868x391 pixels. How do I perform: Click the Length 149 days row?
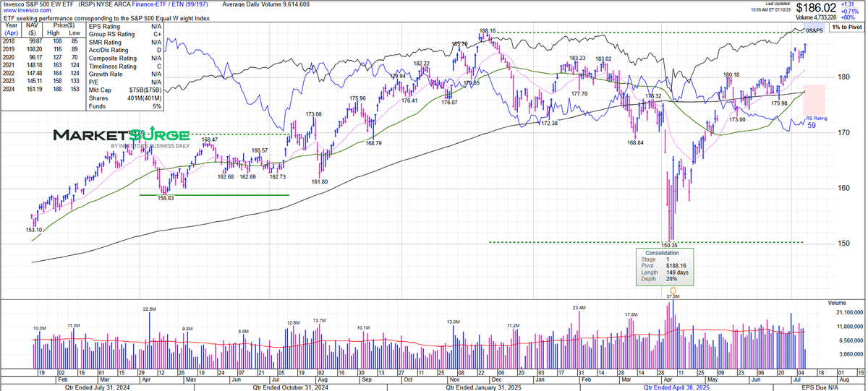[664, 273]
